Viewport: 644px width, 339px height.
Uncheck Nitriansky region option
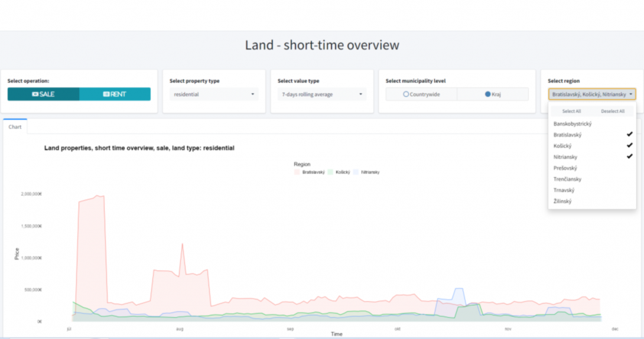tap(592, 157)
